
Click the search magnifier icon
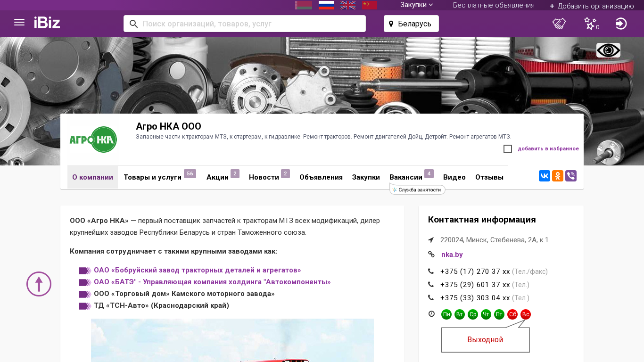133,24
